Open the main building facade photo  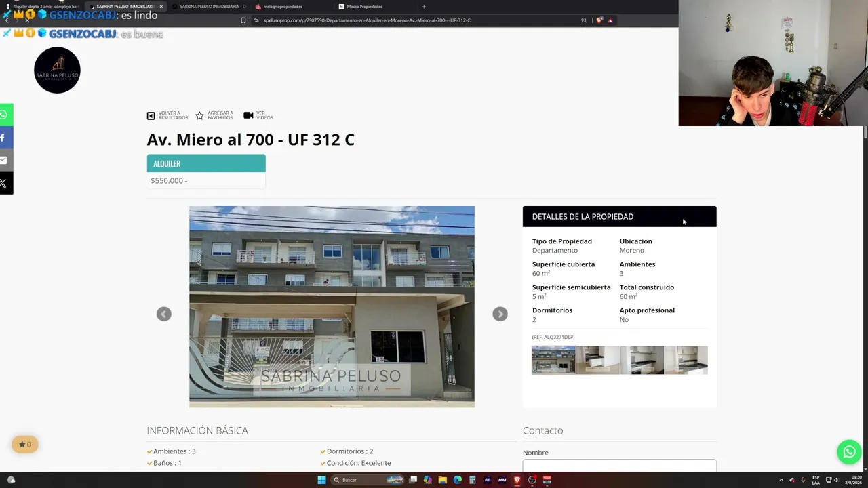(332, 306)
